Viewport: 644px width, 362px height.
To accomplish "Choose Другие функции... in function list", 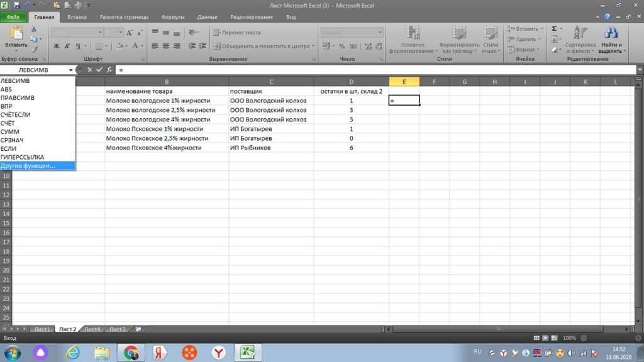I will click(x=37, y=166).
